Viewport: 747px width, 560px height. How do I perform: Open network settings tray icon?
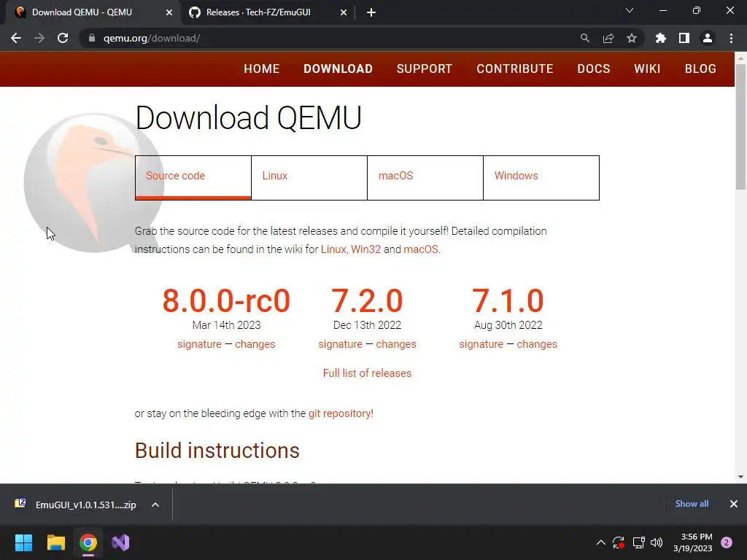pos(638,542)
